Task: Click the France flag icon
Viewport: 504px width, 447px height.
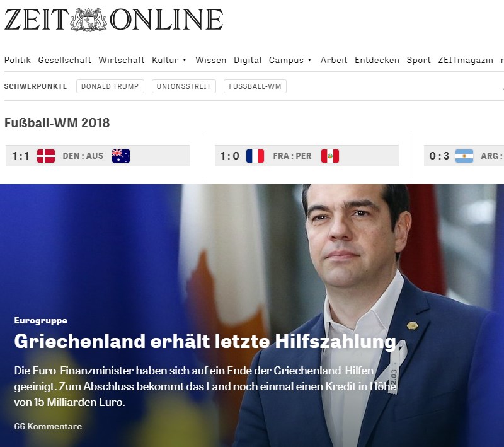Action: (255, 156)
